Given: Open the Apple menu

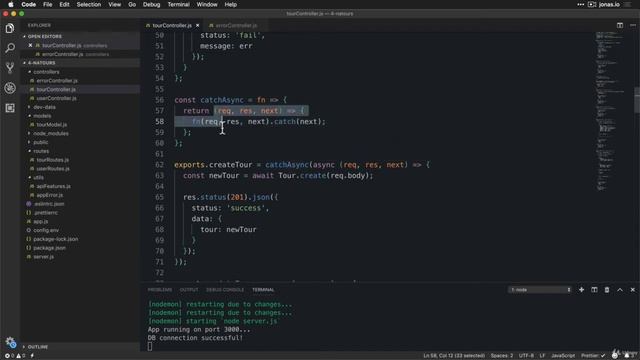Looking at the screenshot, I should [11, 4].
